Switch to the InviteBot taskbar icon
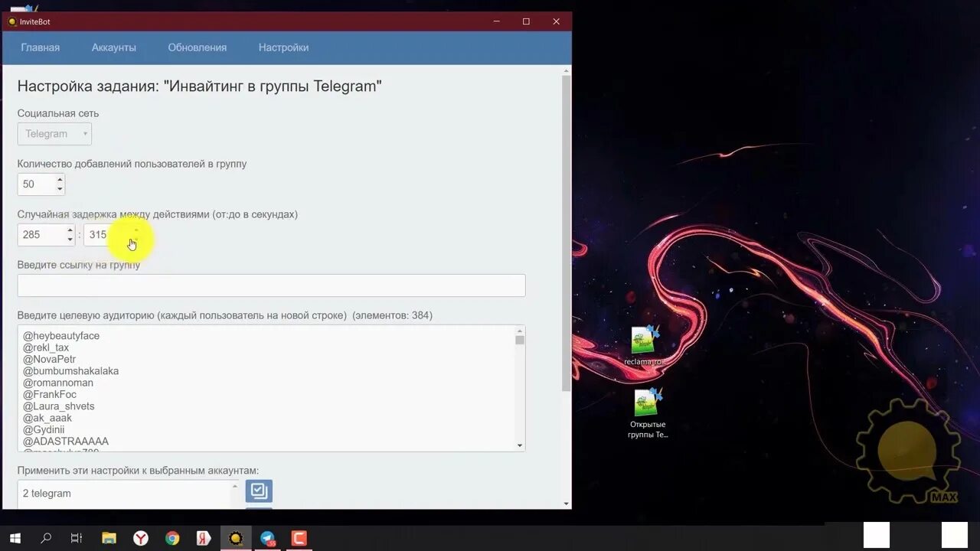Viewport: 980px width, 551px height. [x=236, y=538]
